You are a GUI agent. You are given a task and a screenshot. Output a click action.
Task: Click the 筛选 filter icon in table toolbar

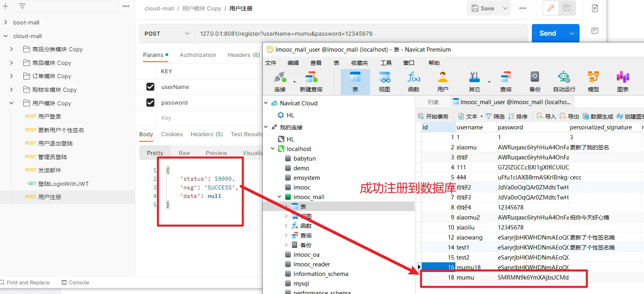[489, 116]
